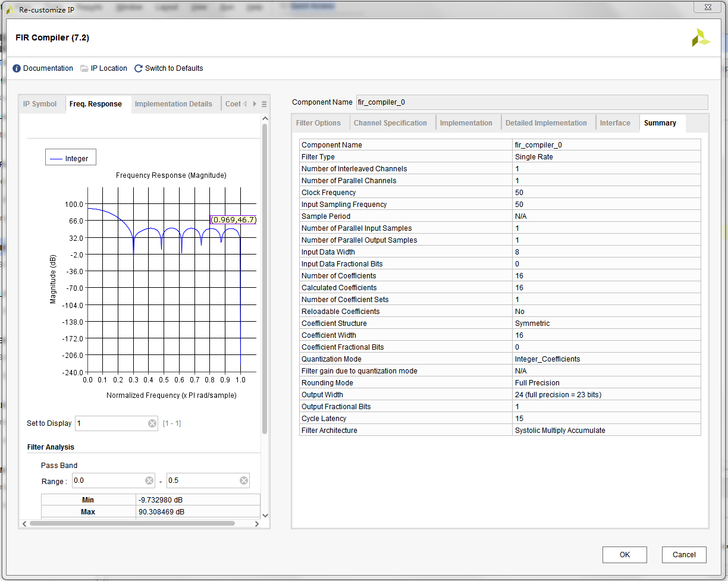Open the Channel Specification tab
The image size is (728, 581).
[x=390, y=123]
